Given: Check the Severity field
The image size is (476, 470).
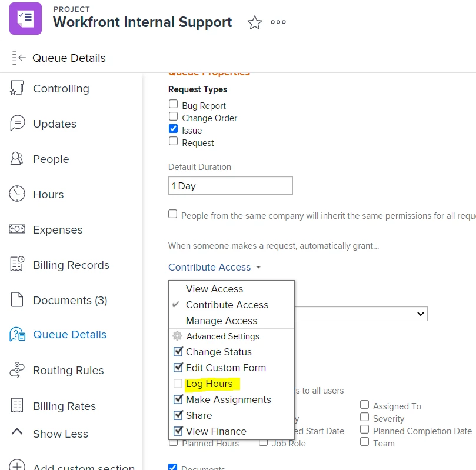Looking at the screenshot, I should click(365, 417).
